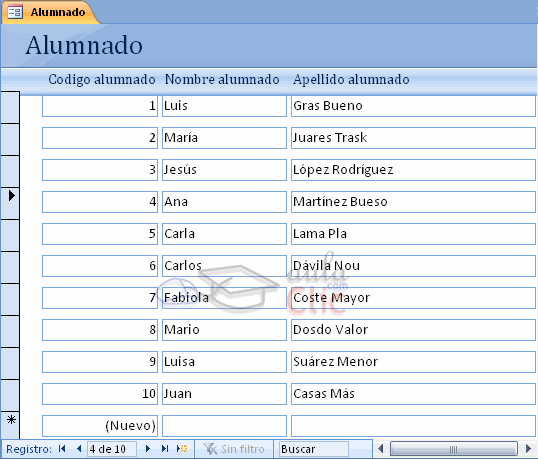Click the name field 'Fabiola'

click(x=224, y=298)
